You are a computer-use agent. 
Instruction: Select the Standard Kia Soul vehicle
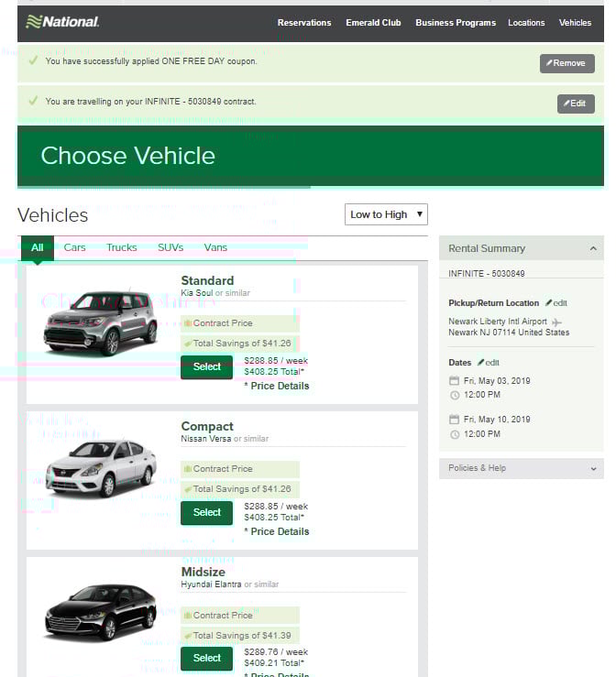[x=206, y=367]
